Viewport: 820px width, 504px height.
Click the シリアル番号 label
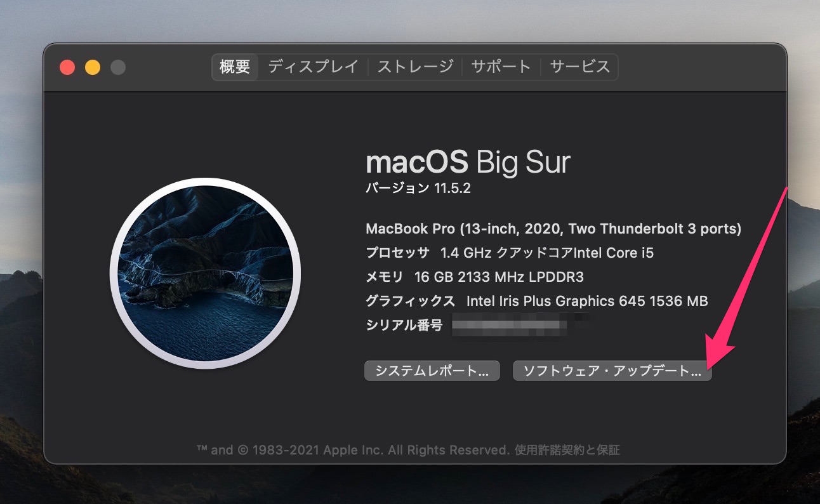click(404, 325)
